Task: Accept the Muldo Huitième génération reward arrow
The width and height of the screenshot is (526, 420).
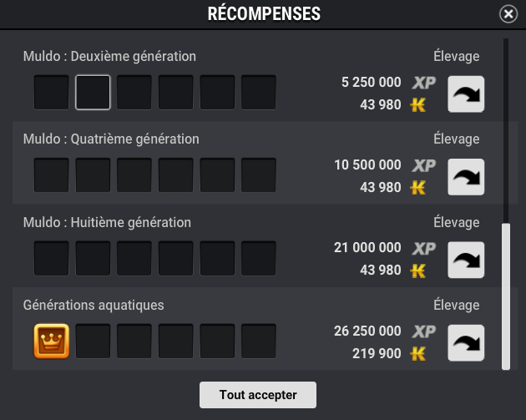Action: click(x=466, y=260)
